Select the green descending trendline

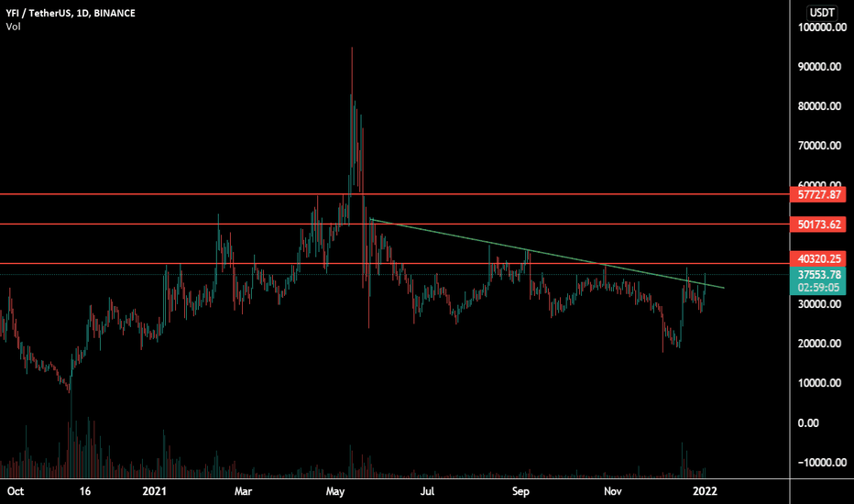(x=547, y=253)
